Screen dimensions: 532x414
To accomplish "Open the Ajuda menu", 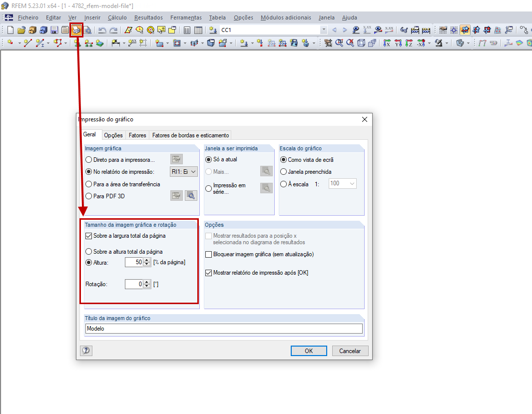I will (350, 17).
